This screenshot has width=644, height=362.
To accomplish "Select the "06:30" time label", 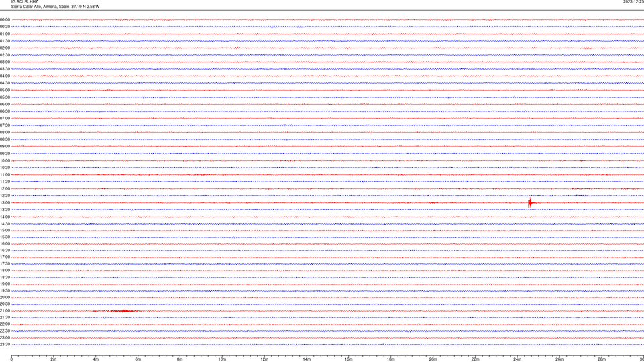I will pyautogui.click(x=5, y=111).
